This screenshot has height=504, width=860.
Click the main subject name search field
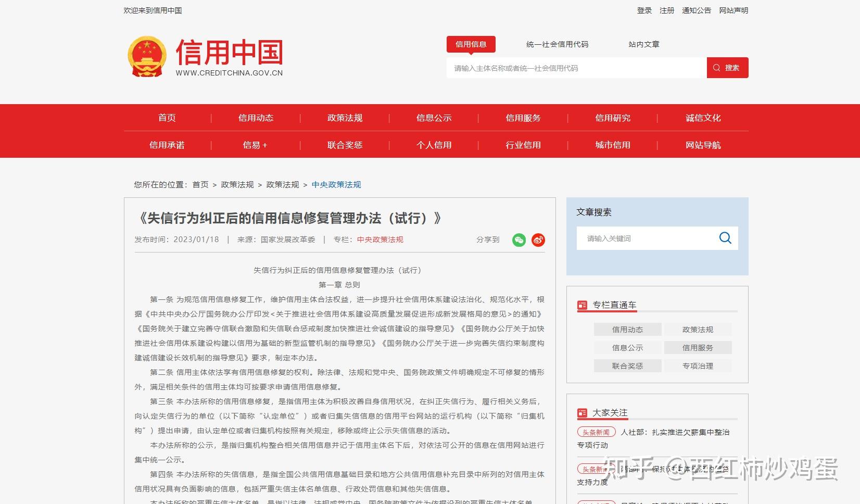coord(576,68)
